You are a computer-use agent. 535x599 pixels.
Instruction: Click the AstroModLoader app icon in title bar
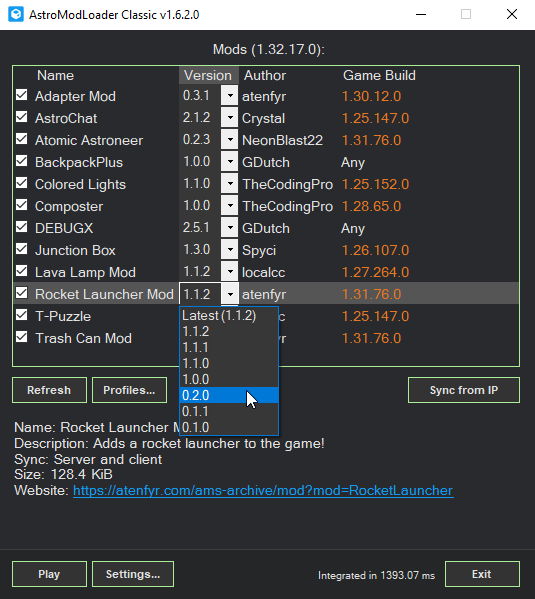(x=16, y=15)
